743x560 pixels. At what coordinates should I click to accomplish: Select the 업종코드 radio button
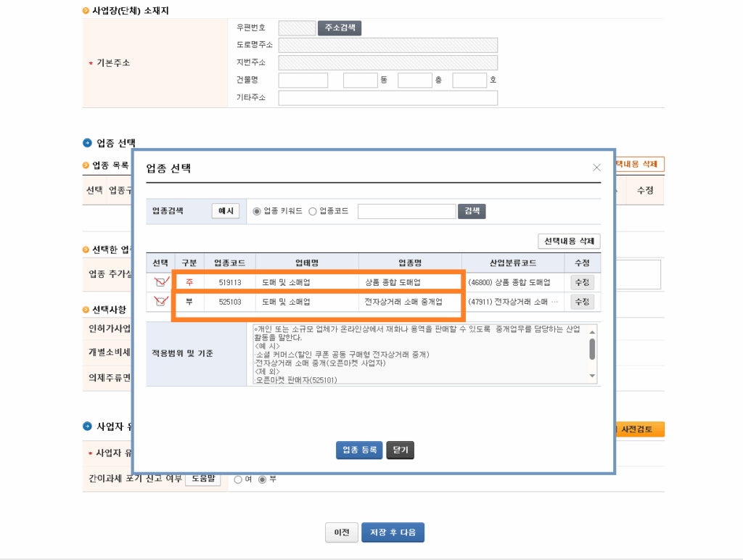[x=313, y=212]
